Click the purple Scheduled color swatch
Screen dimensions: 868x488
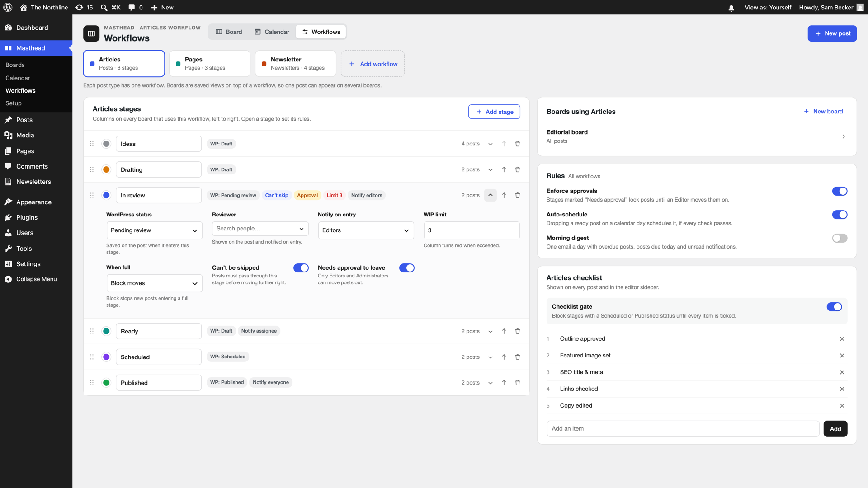coord(106,357)
